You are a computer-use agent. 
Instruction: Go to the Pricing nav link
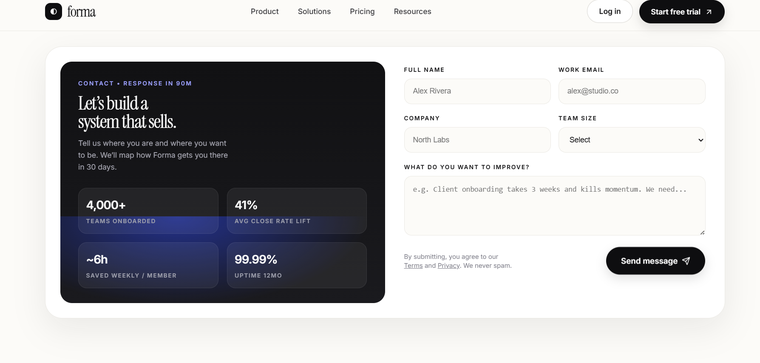point(362,11)
